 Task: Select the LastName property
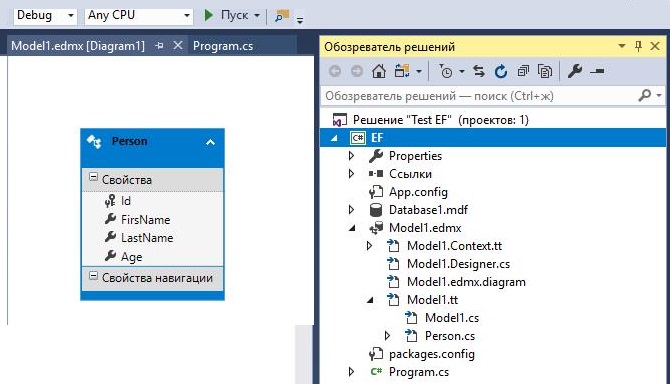147,238
